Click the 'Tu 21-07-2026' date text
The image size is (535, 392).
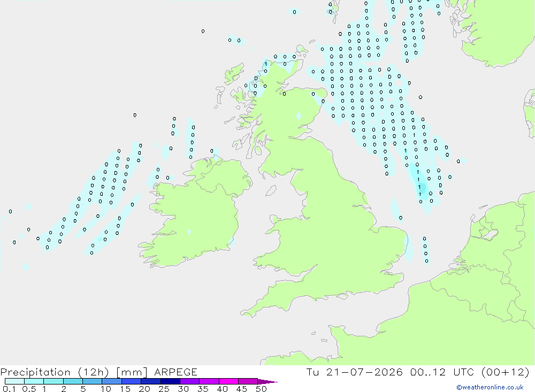(x=355, y=372)
